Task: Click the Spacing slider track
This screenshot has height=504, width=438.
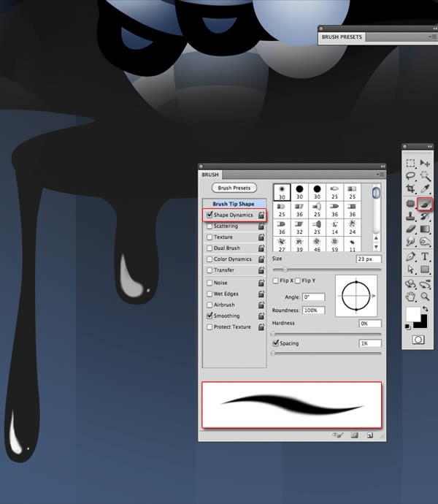Action: (327, 354)
